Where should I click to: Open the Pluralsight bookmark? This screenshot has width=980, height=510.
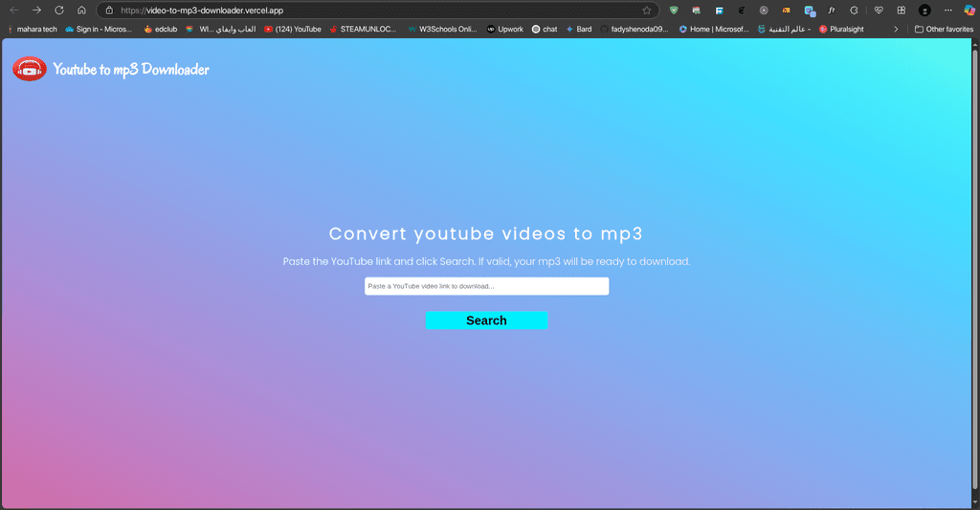[x=841, y=29]
